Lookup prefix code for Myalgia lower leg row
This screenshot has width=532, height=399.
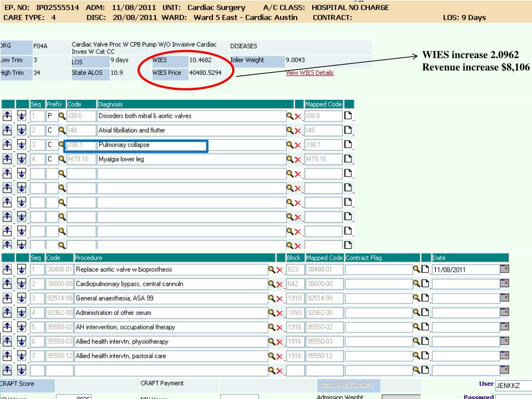pos(62,159)
